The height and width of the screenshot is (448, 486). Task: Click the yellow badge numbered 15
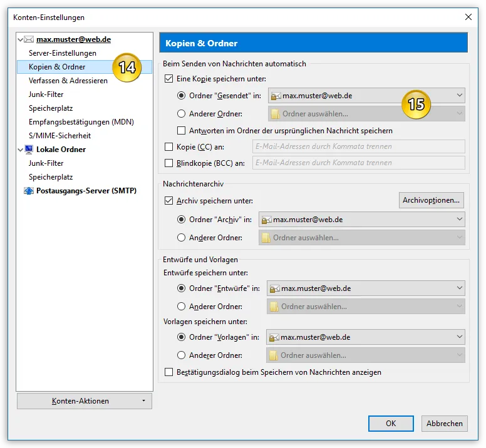pyautogui.click(x=416, y=104)
